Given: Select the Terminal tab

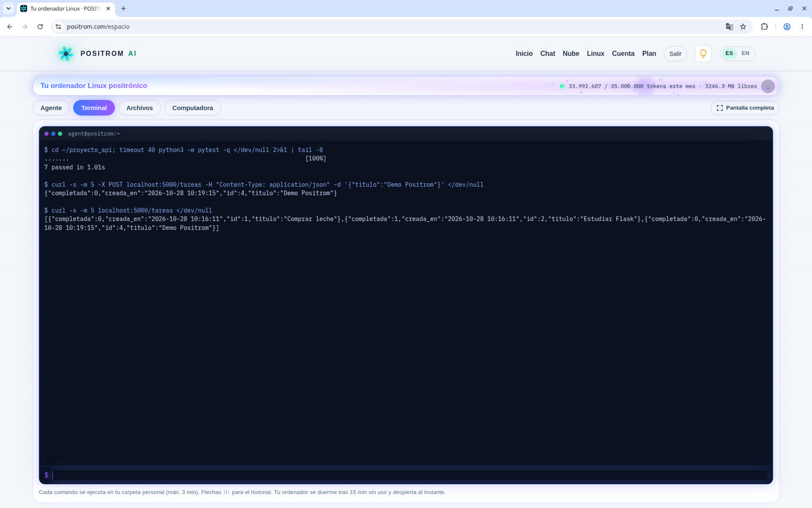Looking at the screenshot, I should click(94, 108).
